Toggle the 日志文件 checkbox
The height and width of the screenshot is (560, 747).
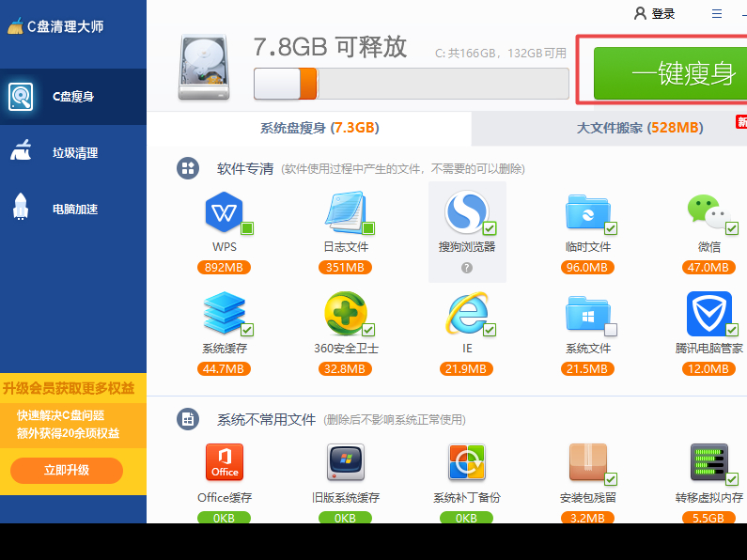click(368, 228)
